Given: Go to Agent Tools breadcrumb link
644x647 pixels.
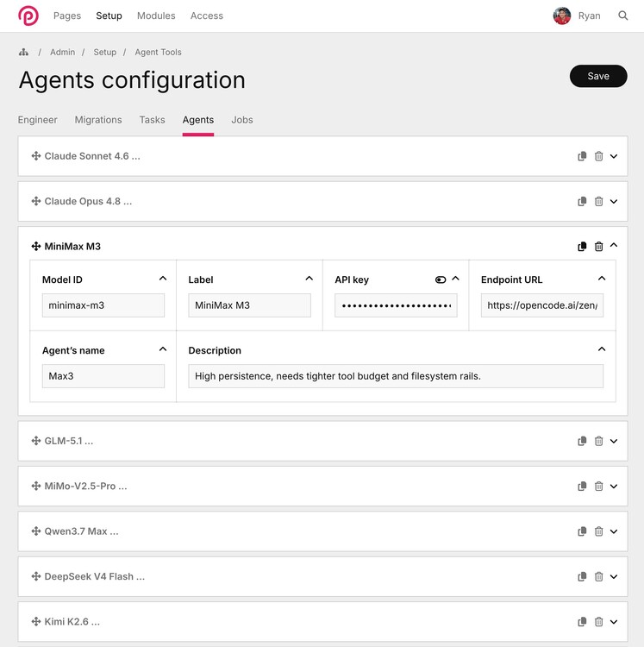Looking at the screenshot, I should [x=159, y=52].
